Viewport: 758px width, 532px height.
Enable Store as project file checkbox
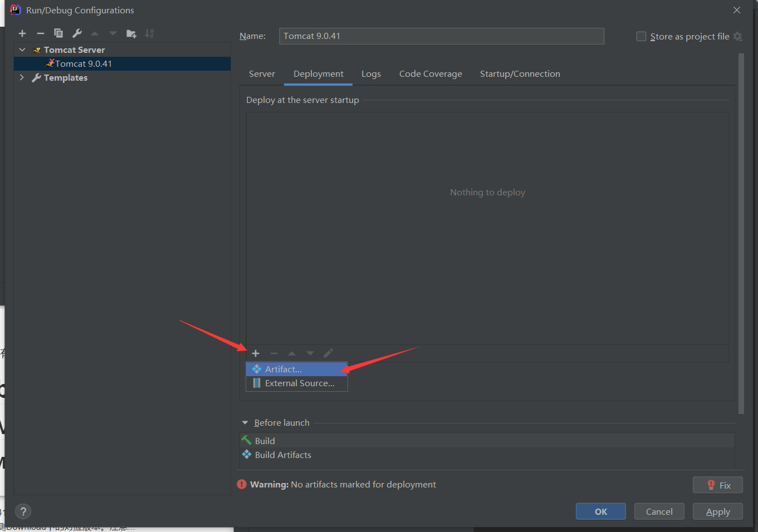coord(641,36)
